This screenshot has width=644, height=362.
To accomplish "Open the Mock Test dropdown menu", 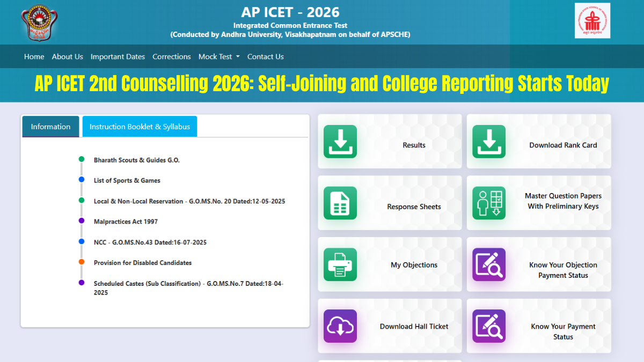I will point(219,57).
